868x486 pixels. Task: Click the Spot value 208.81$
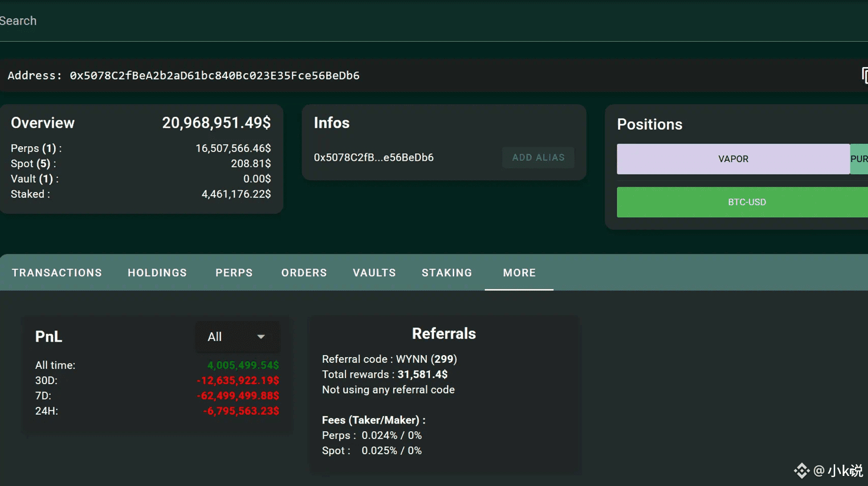pos(251,163)
